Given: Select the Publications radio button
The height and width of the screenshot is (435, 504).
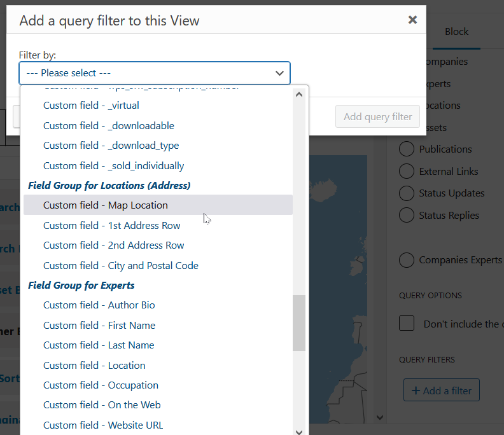Looking at the screenshot, I should [x=406, y=149].
